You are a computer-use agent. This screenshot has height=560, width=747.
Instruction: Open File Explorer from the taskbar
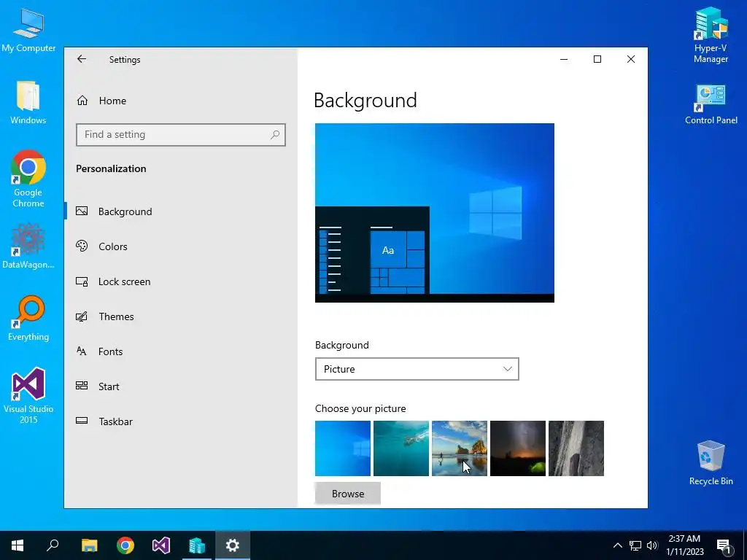click(89, 545)
